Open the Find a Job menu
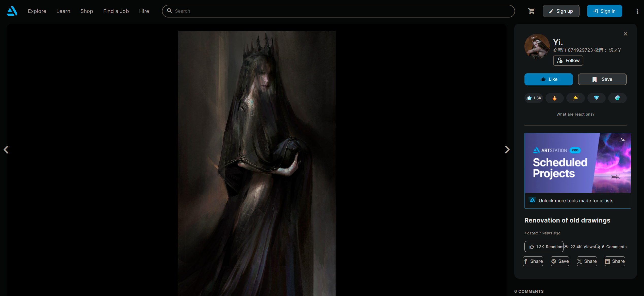644x296 pixels. click(x=116, y=11)
